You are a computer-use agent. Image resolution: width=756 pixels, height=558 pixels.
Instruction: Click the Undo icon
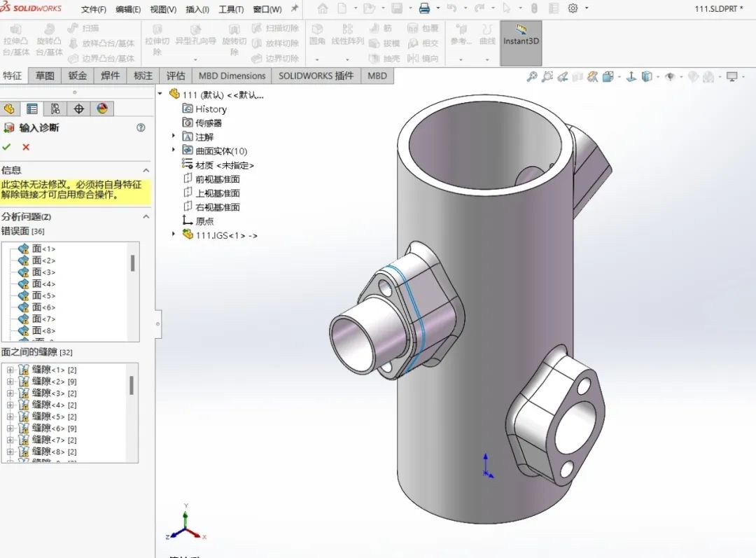pos(451,8)
